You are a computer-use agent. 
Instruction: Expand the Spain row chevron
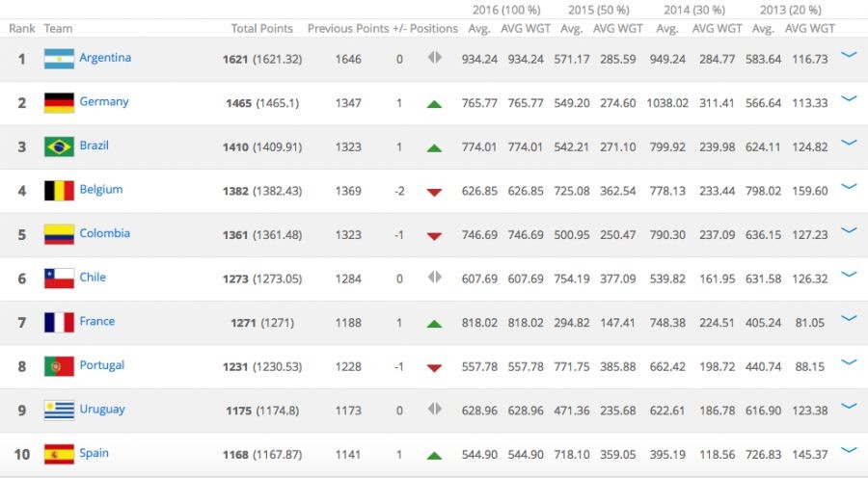[849, 450]
